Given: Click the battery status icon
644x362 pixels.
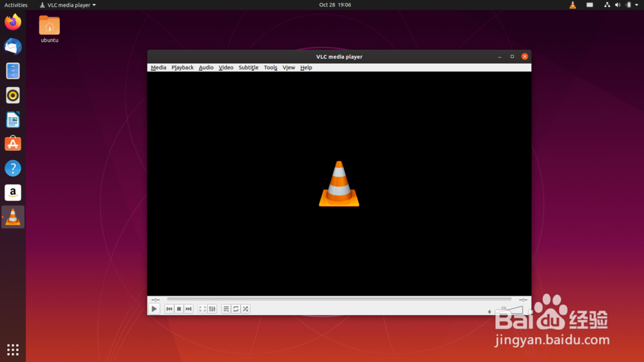Looking at the screenshot, I should pyautogui.click(x=629, y=5).
